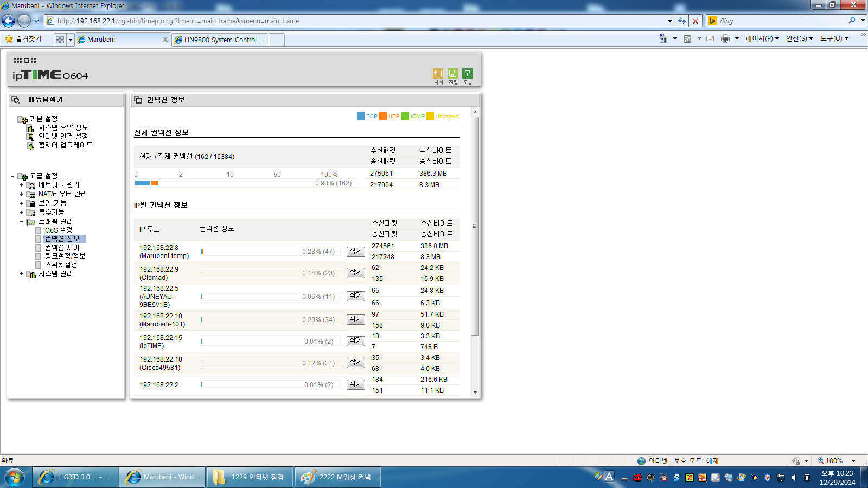The width and height of the screenshot is (868, 488).
Task: Click the system tray volume speaker icon
Action: 794,478
